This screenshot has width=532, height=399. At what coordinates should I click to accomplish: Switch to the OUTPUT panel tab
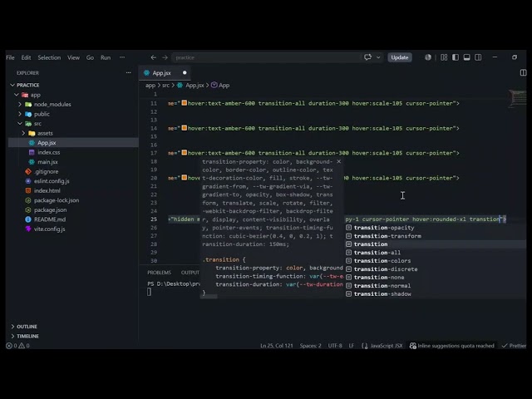coord(190,273)
